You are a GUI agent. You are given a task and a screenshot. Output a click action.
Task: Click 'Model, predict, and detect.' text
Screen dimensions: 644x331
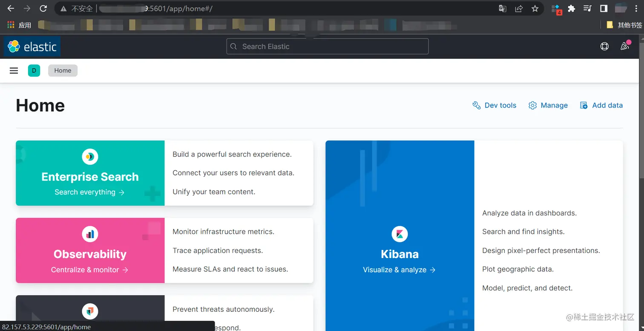click(x=527, y=288)
